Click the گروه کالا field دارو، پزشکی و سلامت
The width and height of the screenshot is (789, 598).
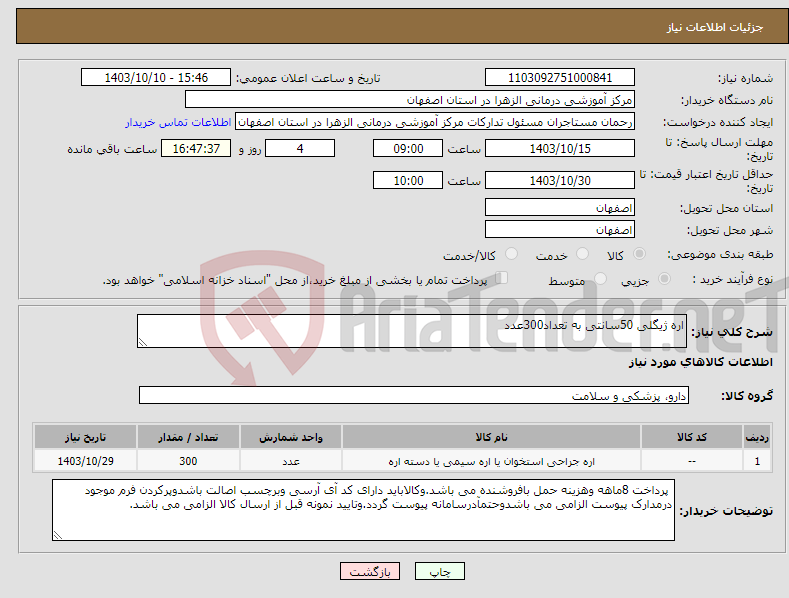[x=414, y=396]
